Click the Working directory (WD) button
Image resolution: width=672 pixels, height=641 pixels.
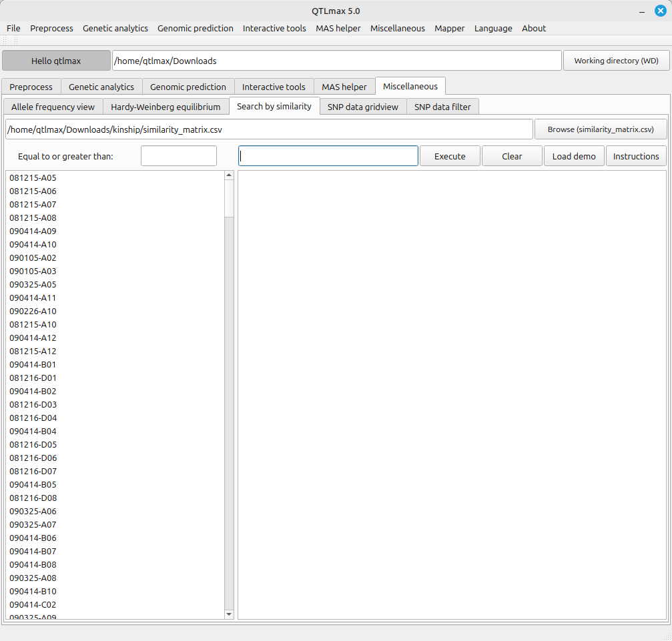click(x=616, y=61)
